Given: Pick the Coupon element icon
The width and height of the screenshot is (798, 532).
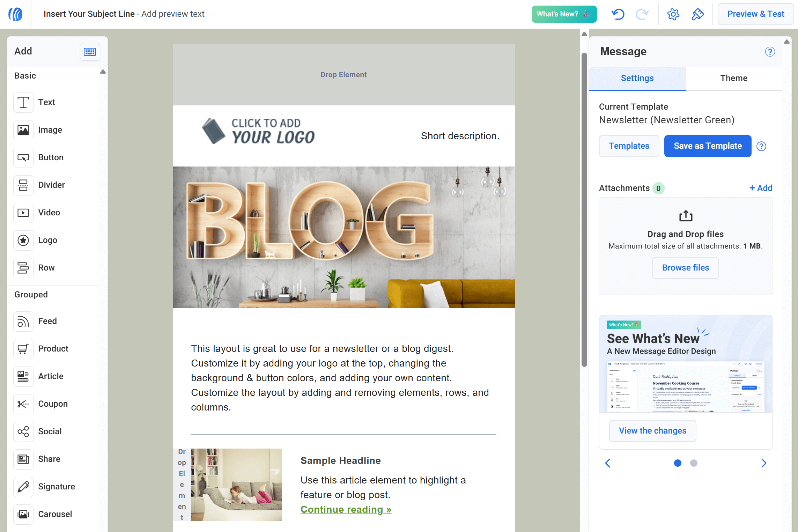Looking at the screenshot, I should [23, 404].
